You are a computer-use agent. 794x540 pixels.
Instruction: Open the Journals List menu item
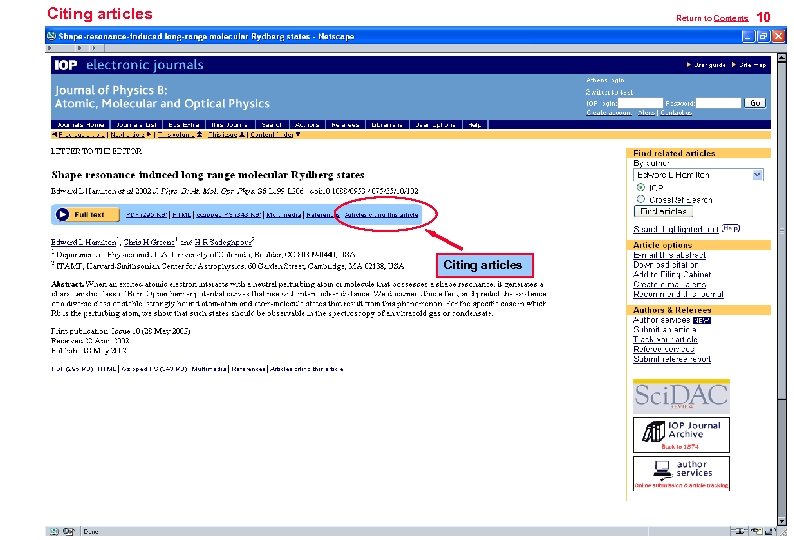point(136,125)
